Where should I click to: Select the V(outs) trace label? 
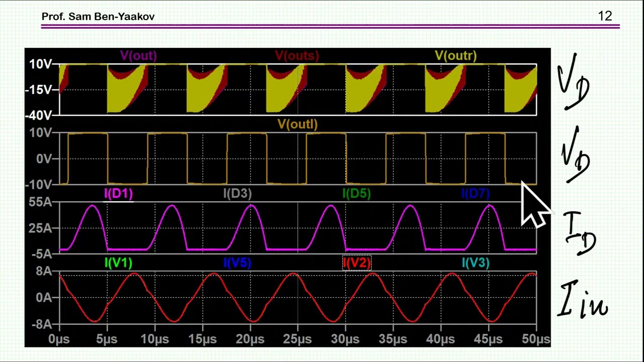point(297,56)
